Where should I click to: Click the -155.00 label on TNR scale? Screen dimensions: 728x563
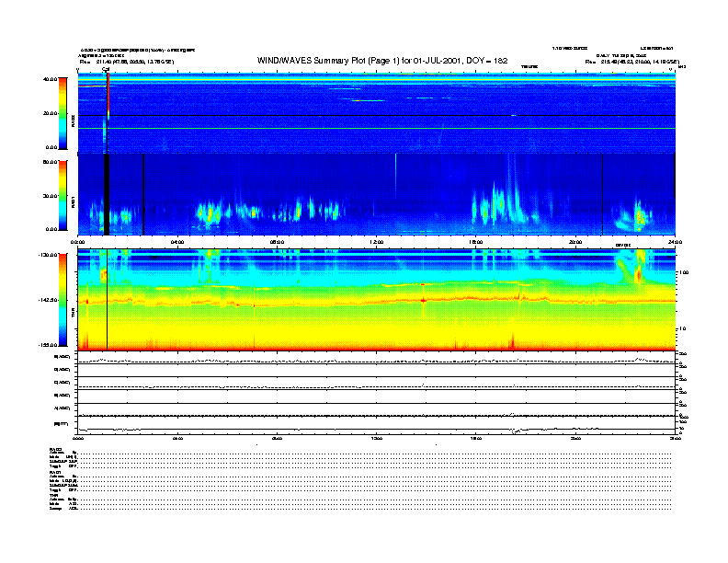coord(48,345)
